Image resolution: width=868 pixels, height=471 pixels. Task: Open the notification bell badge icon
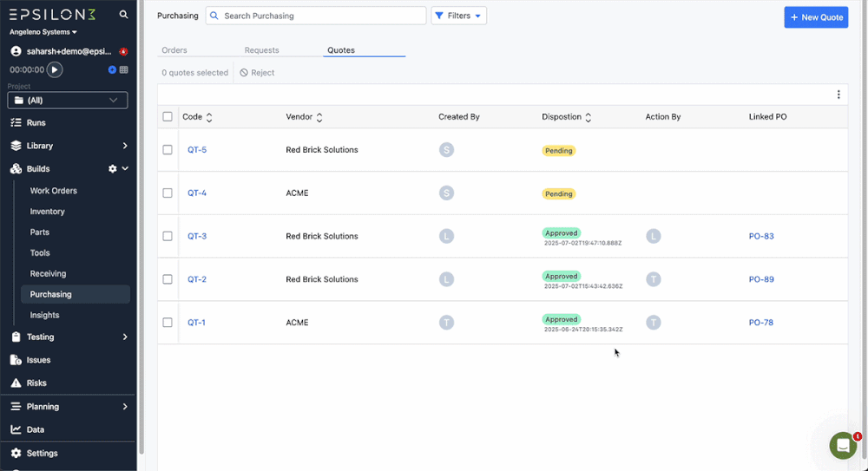(x=123, y=51)
